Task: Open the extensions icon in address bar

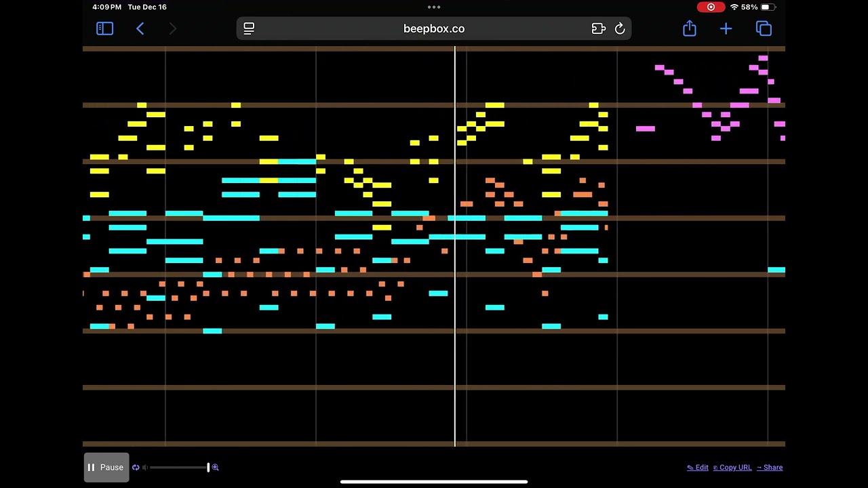Action: [x=598, y=28]
